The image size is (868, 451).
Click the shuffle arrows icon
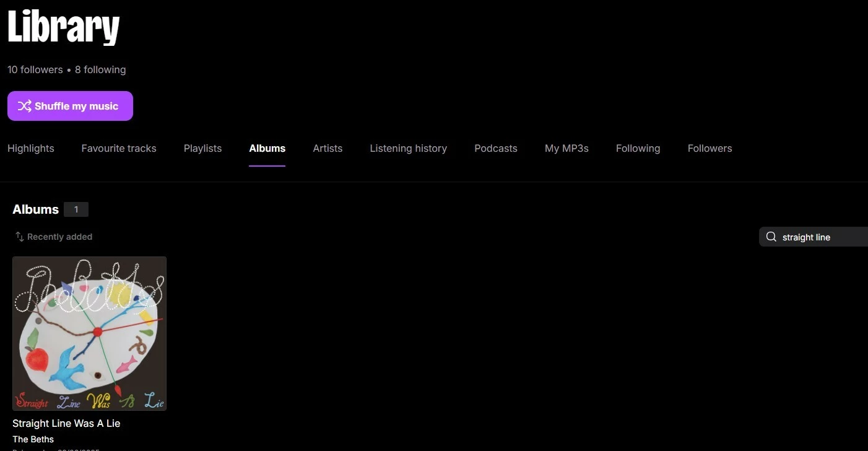(x=24, y=106)
